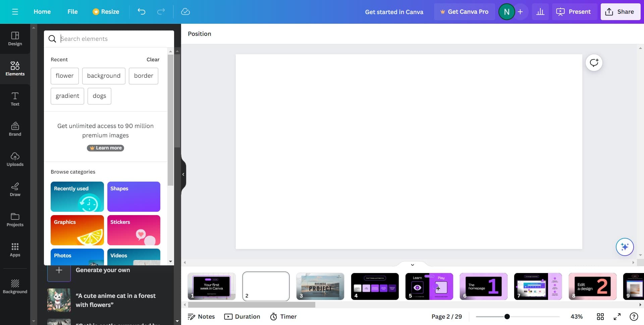Open the Elements panel
The width and height of the screenshot is (644, 325).
[x=15, y=69]
